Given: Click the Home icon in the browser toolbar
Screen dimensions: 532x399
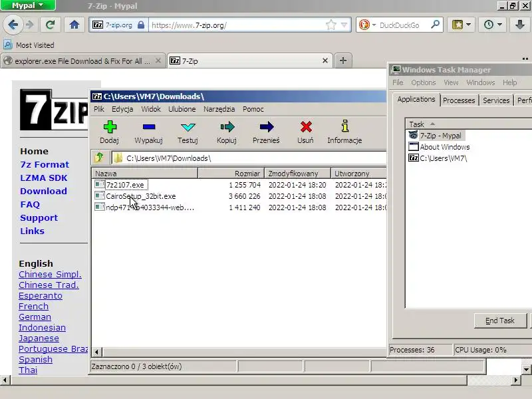Looking at the screenshot, I should (74, 25).
